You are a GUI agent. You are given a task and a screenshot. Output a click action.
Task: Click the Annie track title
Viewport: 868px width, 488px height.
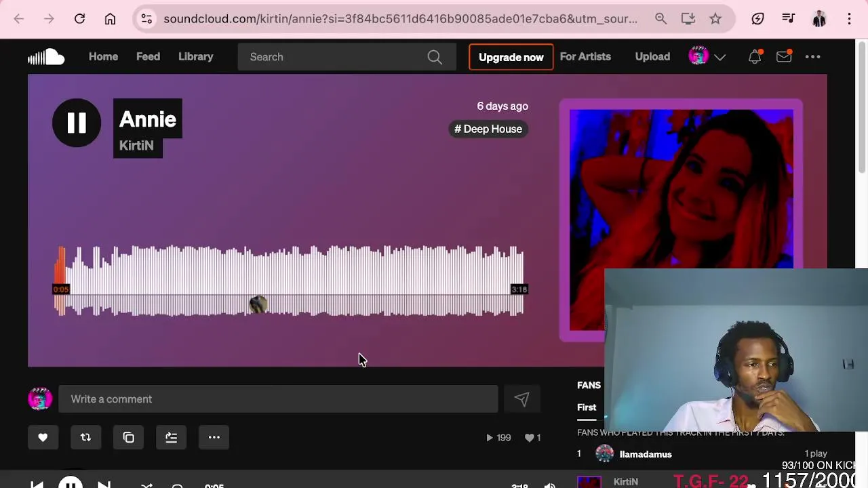148,119
